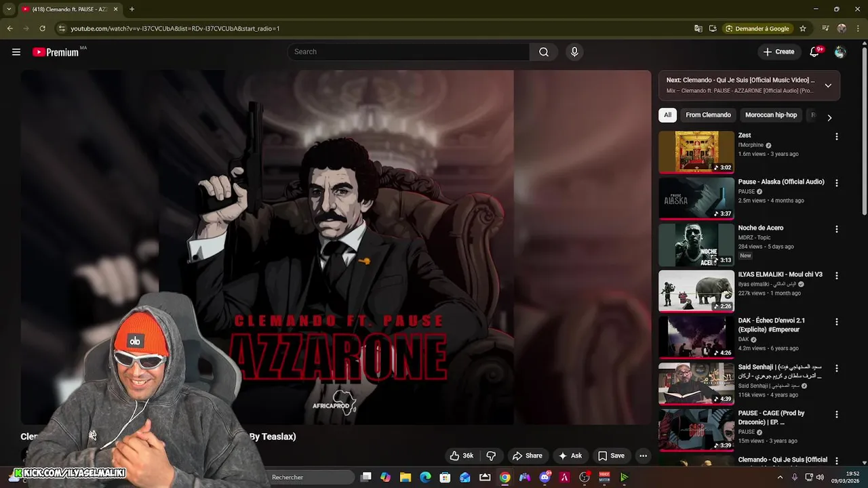Viewport: 868px width, 488px height.
Task: Show hidden system tray icons
Action: pyautogui.click(x=780, y=477)
